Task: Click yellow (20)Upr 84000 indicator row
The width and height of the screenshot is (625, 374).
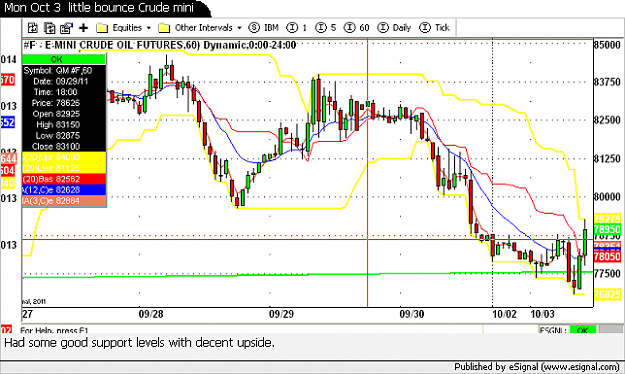Action: pyautogui.click(x=64, y=157)
